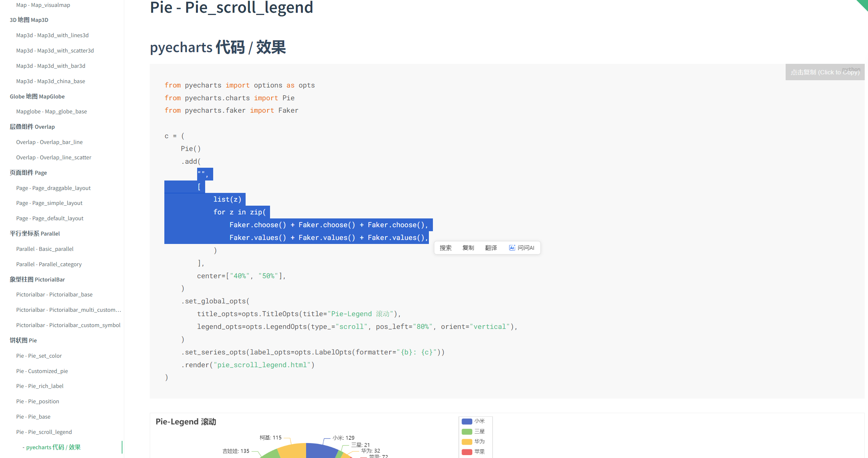Image resolution: width=868 pixels, height=458 pixels.
Task: Open Pictorialbar_multi_custom page
Action: click(69, 310)
